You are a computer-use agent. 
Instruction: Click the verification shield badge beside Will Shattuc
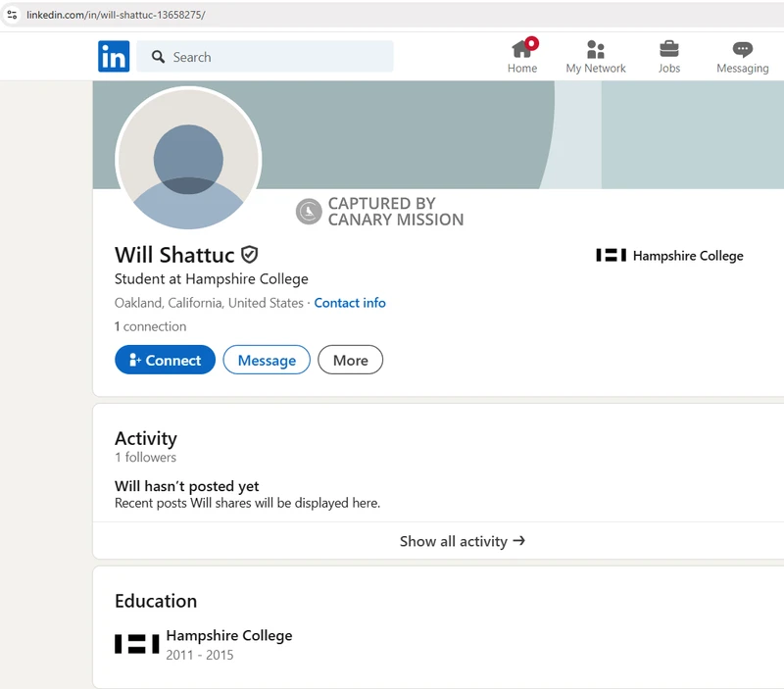[x=250, y=255]
